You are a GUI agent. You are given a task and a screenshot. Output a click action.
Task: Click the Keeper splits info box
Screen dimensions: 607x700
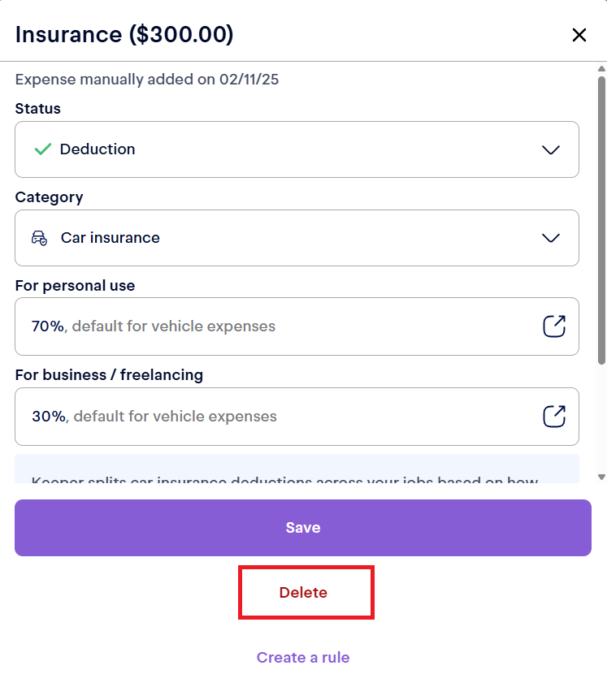297,471
